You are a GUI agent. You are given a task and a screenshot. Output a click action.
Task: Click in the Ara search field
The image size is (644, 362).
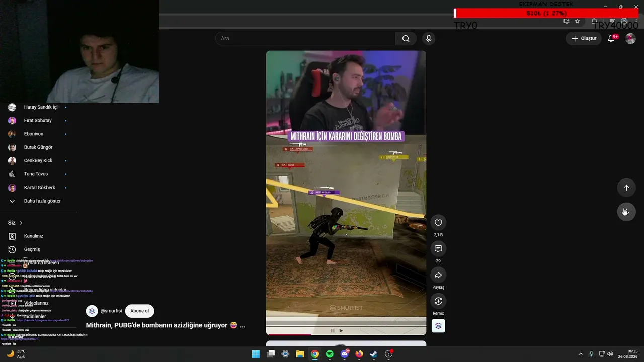(x=305, y=39)
